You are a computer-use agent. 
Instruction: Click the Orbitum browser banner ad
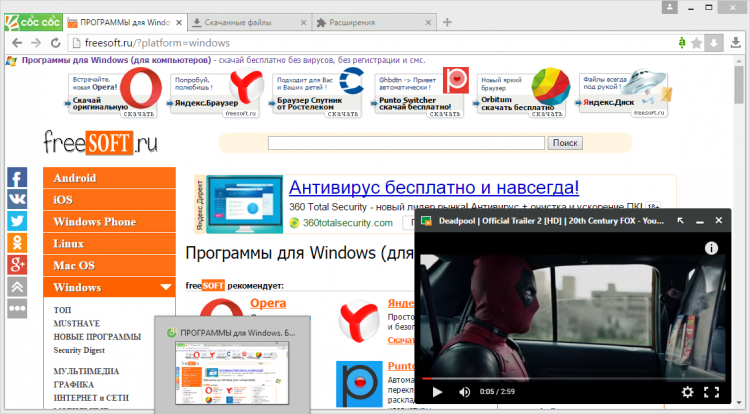(521, 93)
